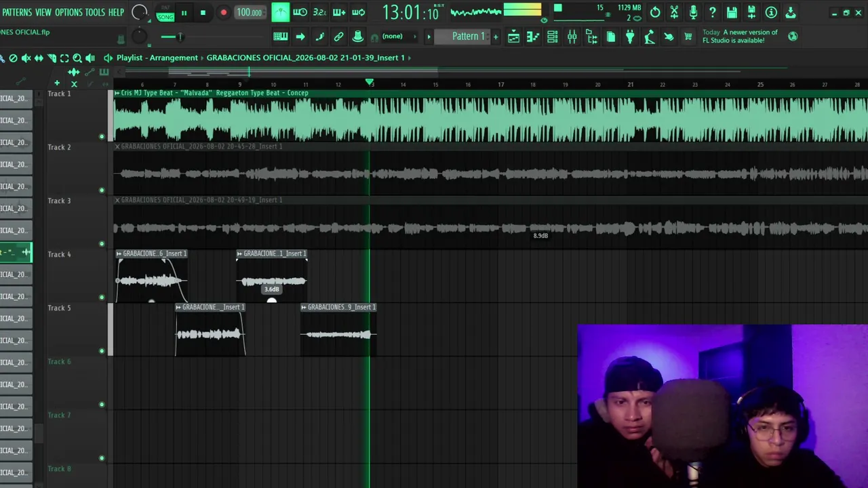Click the playlist Playback speaker tool
The image size is (868, 488).
pos(90,58)
